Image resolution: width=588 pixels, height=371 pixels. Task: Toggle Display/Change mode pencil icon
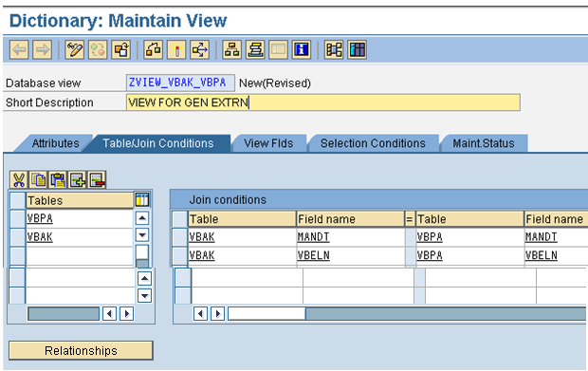point(74,49)
